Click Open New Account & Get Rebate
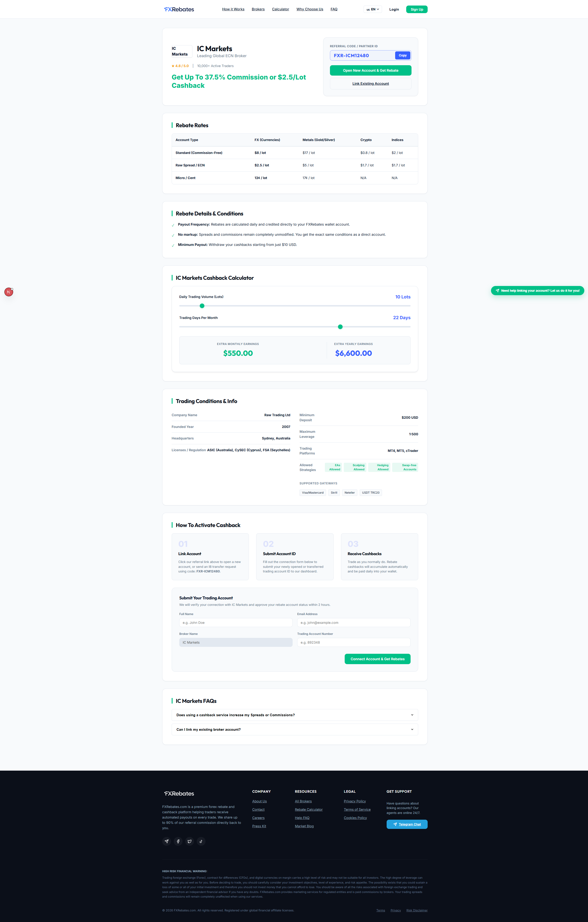 click(370, 71)
